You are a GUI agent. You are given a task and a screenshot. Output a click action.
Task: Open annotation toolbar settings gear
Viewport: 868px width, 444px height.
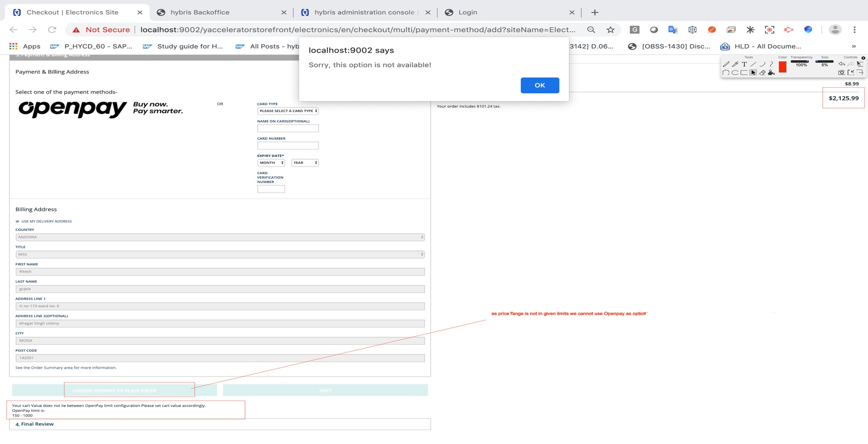[863, 58]
